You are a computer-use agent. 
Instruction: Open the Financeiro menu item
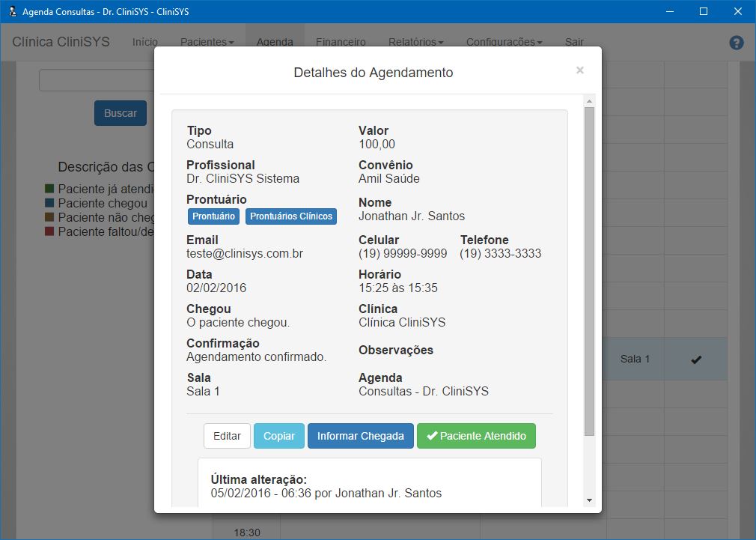pyautogui.click(x=341, y=42)
